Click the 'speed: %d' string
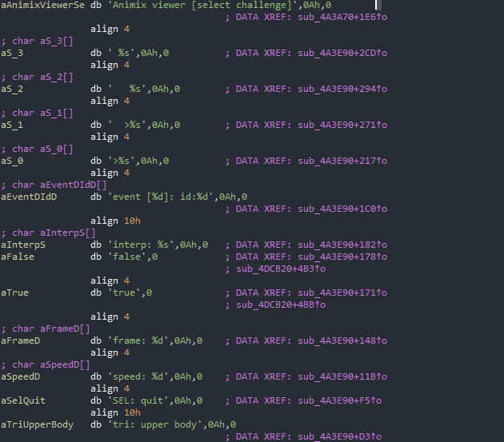This screenshot has height=442, width=504. (x=140, y=376)
